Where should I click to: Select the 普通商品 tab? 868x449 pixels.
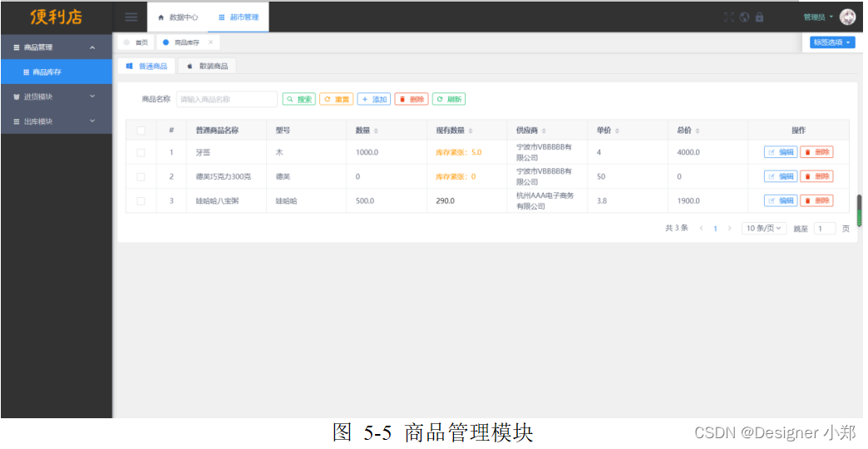coord(146,66)
